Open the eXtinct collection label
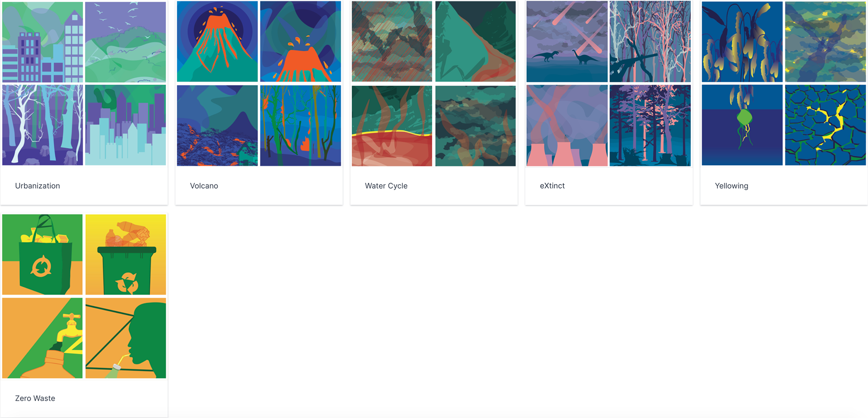 pos(552,186)
